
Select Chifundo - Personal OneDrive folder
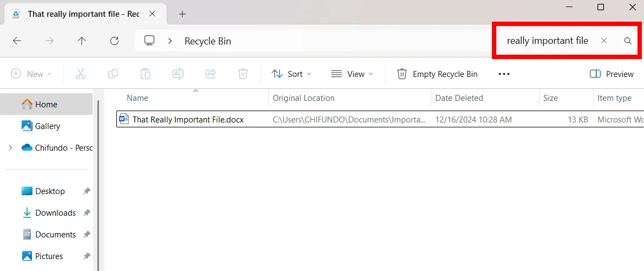[57, 147]
